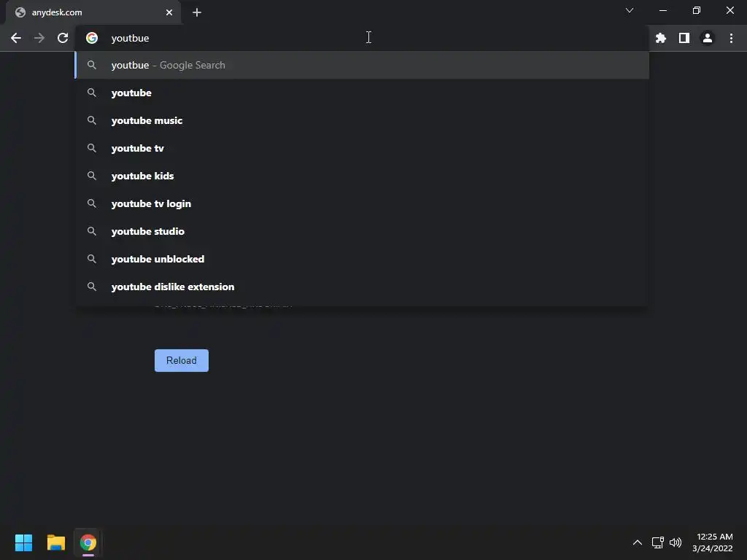Open a new tab with the plus button
The height and width of the screenshot is (560, 747).
click(197, 12)
